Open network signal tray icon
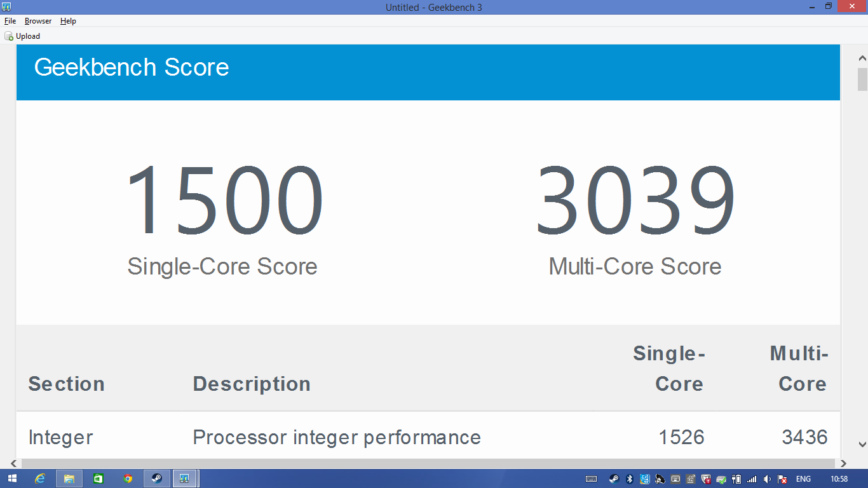868x488 pixels. point(752,479)
